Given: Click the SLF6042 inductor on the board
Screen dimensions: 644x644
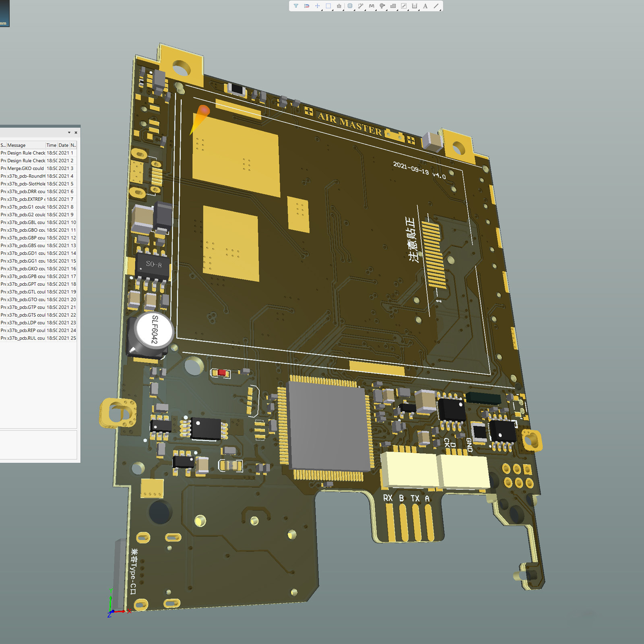Looking at the screenshot, I should pyautogui.click(x=150, y=335).
